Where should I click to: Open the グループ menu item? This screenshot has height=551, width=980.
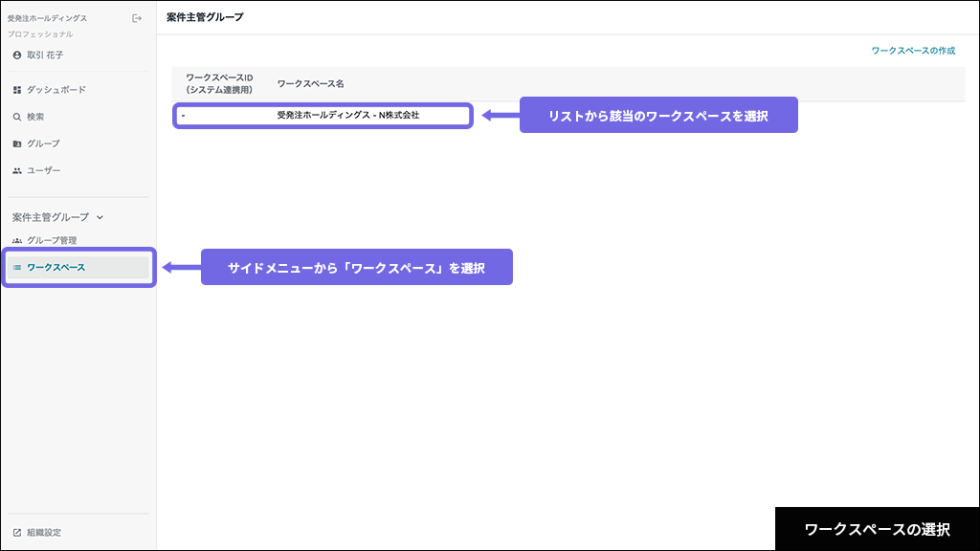(x=43, y=143)
